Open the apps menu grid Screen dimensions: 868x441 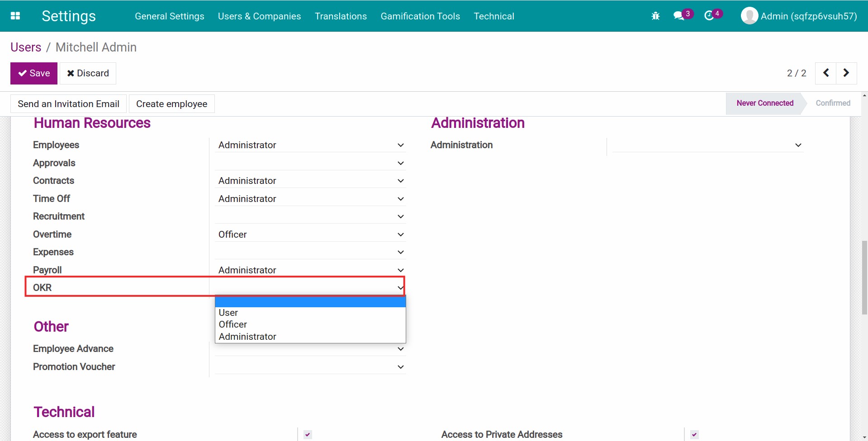[15, 15]
